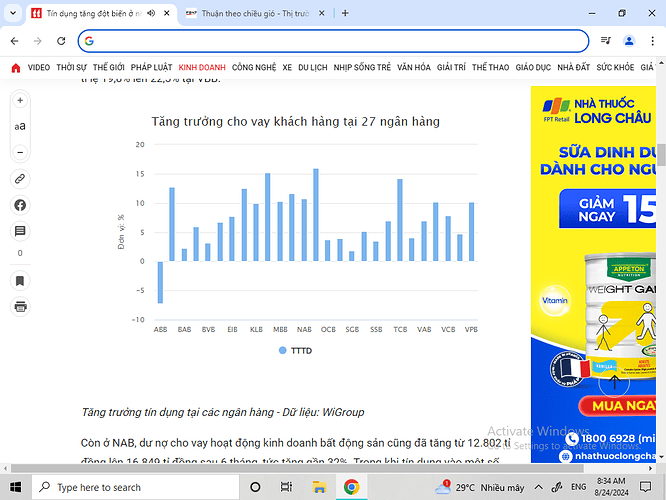Toggle the TTTD legend series in chart
The image size is (666, 500).
click(x=296, y=350)
